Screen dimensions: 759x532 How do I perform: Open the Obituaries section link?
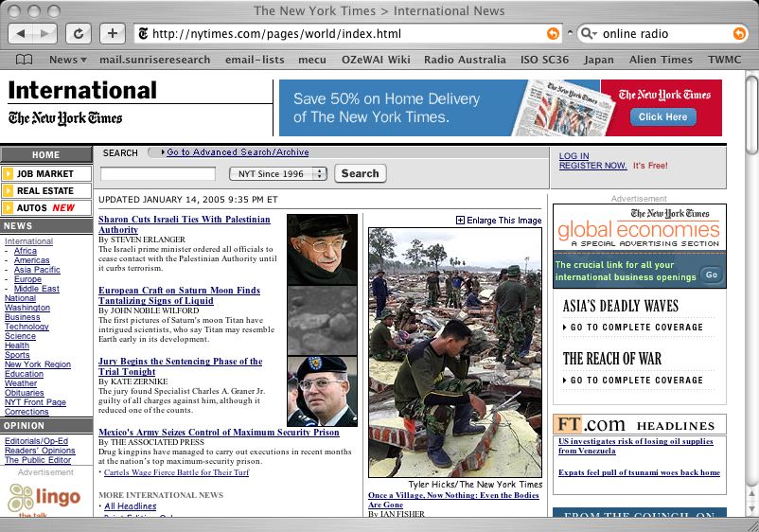25,393
